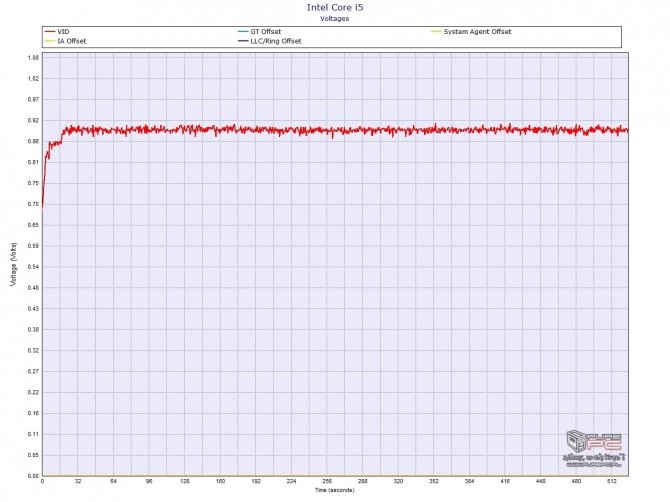Click the red VID legend color line

tap(50, 32)
